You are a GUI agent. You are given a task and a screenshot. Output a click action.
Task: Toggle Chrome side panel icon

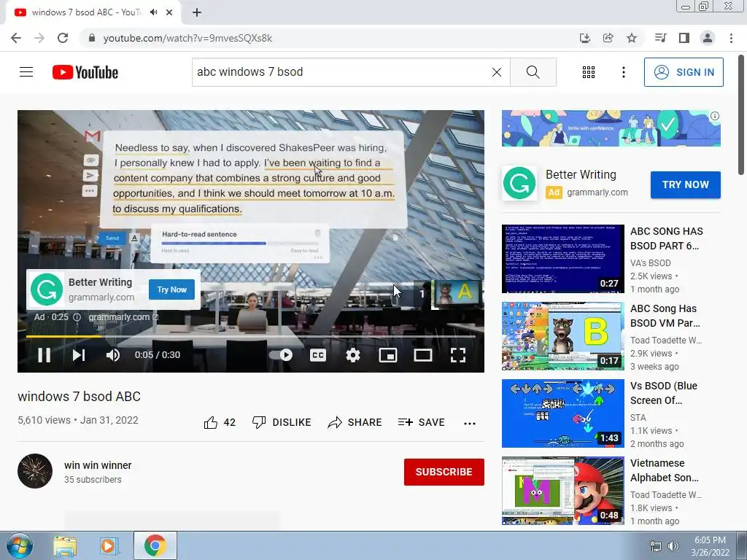click(x=684, y=38)
